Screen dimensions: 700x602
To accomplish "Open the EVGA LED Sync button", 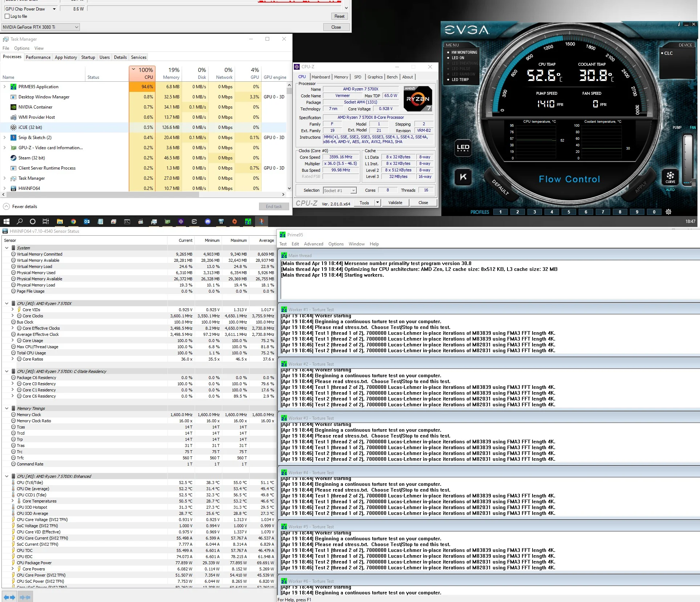I will click(463, 148).
